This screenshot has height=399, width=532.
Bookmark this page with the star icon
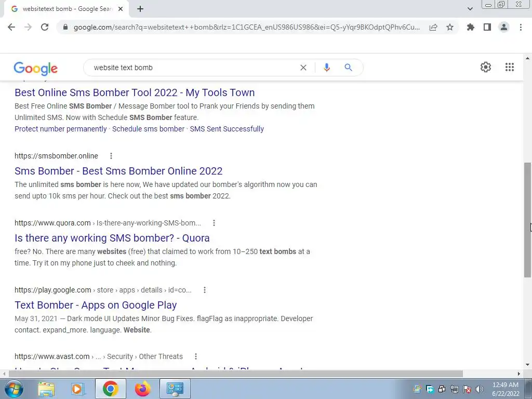[450, 27]
